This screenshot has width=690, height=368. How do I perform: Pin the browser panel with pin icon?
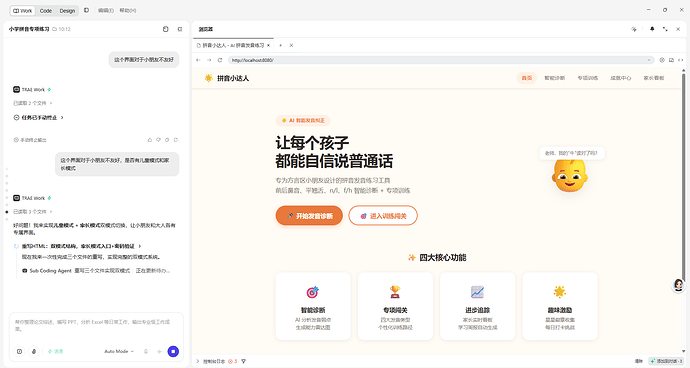652,29
